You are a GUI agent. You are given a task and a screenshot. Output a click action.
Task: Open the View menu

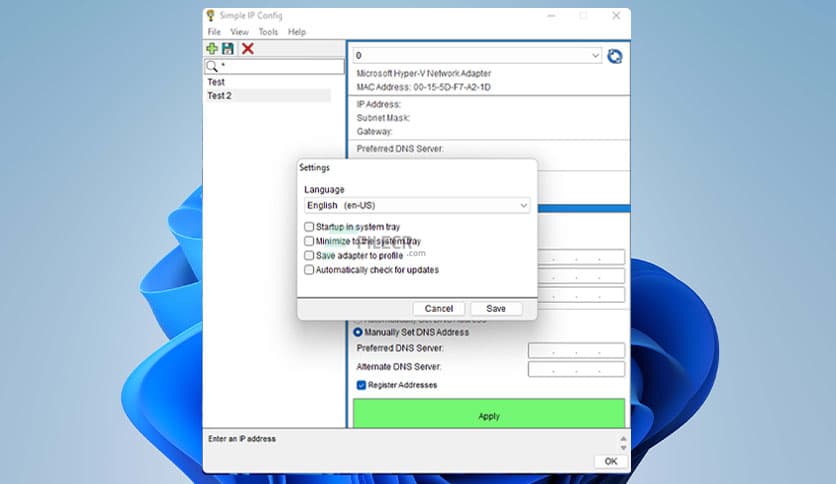[239, 32]
